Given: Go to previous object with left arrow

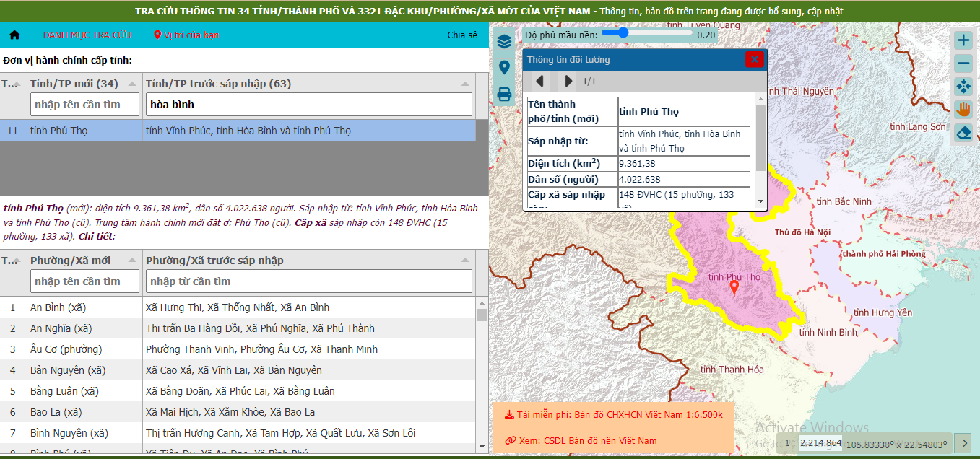Looking at the screenshot, I should pos(539,81).
